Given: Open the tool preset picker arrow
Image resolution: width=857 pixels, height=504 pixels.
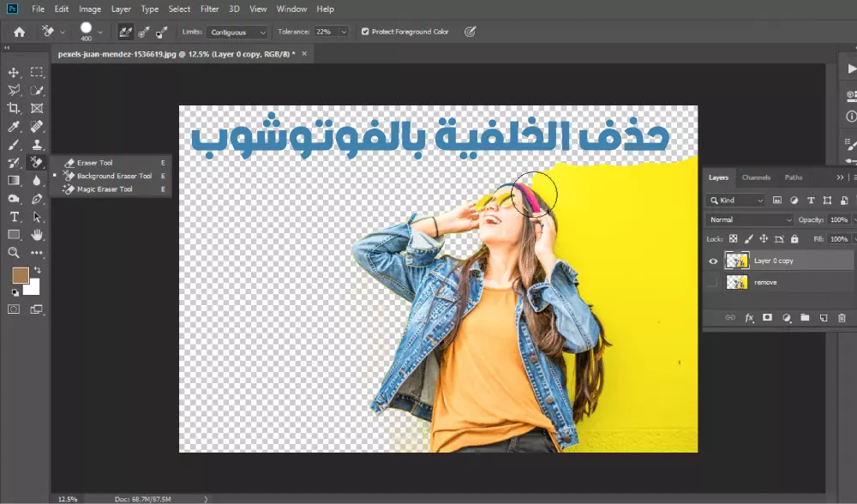Looking at the screenshot, I should [63, 33].
